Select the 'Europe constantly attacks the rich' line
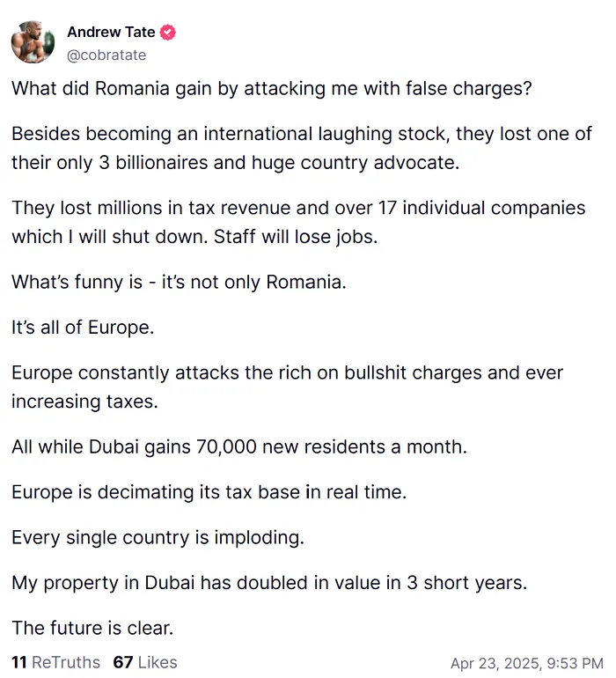 pyautogui.click(x=288, y=372)
